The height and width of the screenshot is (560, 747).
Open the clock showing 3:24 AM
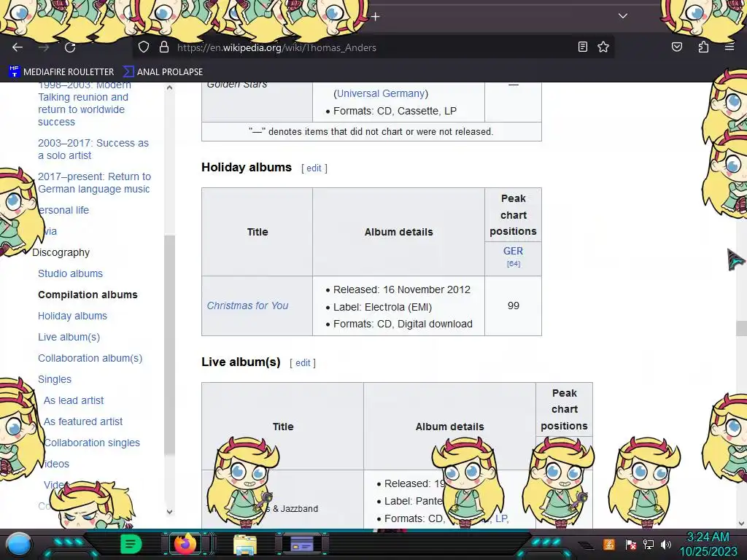[x=708, y=544]
